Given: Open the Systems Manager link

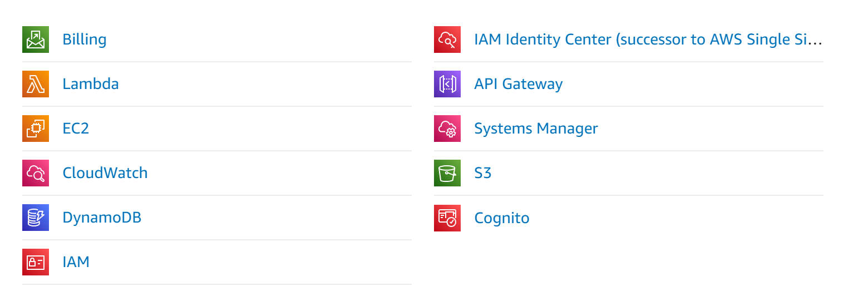Looking at the screenshot, I should point(536,129).
